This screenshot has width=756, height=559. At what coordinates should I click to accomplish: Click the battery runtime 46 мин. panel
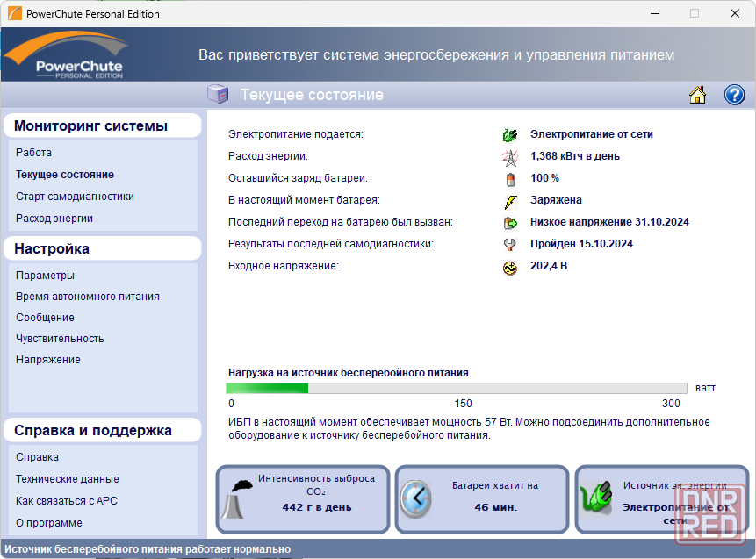pos(481,498)
